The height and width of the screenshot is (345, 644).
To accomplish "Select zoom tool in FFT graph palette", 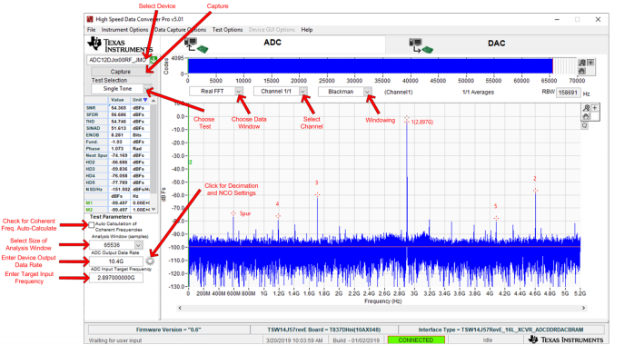I will coord(586,108).
